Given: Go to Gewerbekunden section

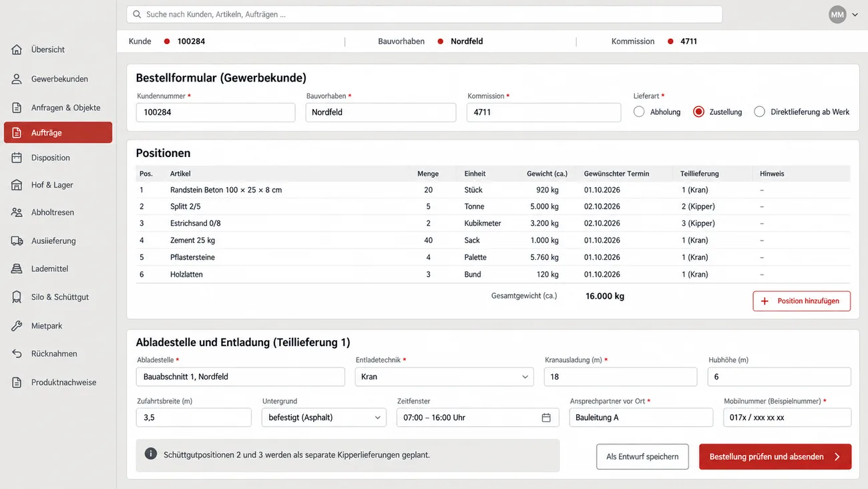Looking at the screenshot, I should pos(57,79).
